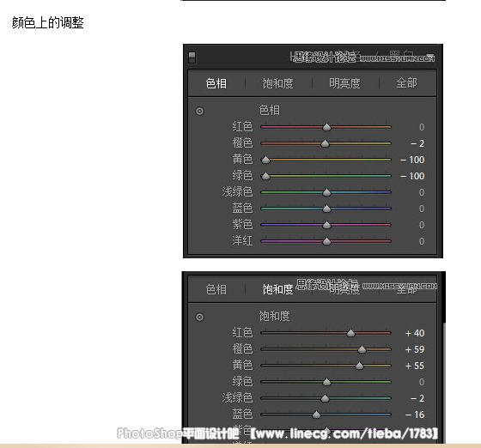Screen dimensions: 481x448
Task: Adjust the 红色 hue slider handle
Action: coord(326,127)
